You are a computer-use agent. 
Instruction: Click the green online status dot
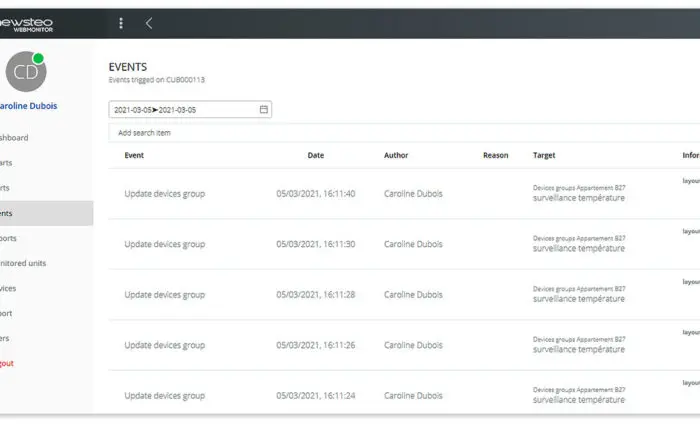[x=38, y=58]
